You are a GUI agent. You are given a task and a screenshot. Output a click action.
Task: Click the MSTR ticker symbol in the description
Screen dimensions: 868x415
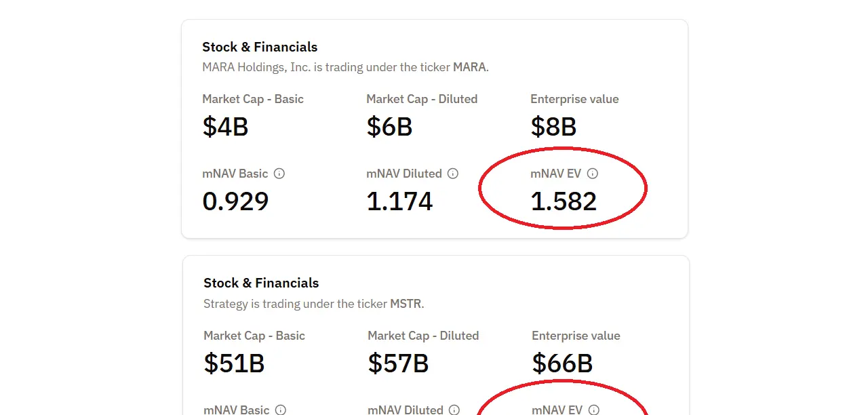406,304
